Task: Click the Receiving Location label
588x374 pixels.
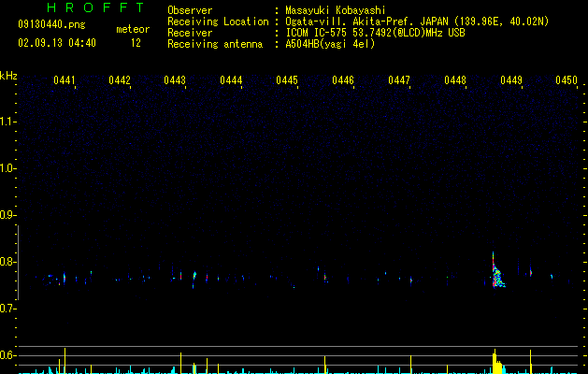Action: pyautogui.click(x=218, y=22)
